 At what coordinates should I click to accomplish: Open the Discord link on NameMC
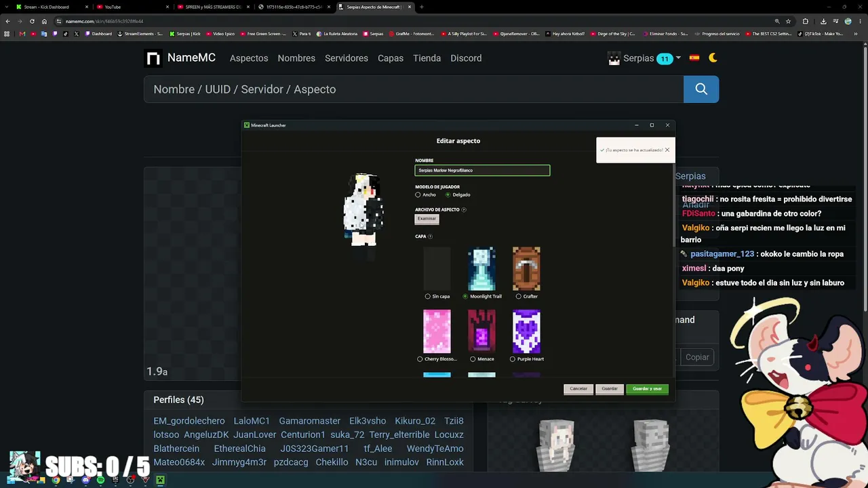(466, 58)
